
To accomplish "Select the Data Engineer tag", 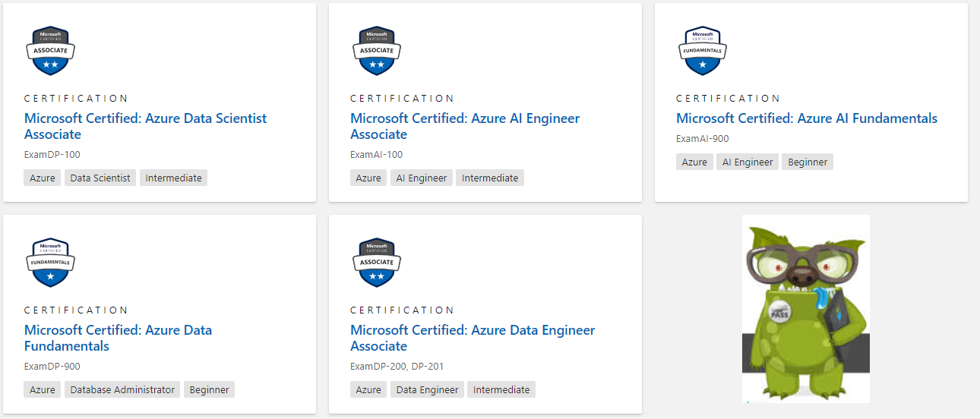I will pos(428,389).
